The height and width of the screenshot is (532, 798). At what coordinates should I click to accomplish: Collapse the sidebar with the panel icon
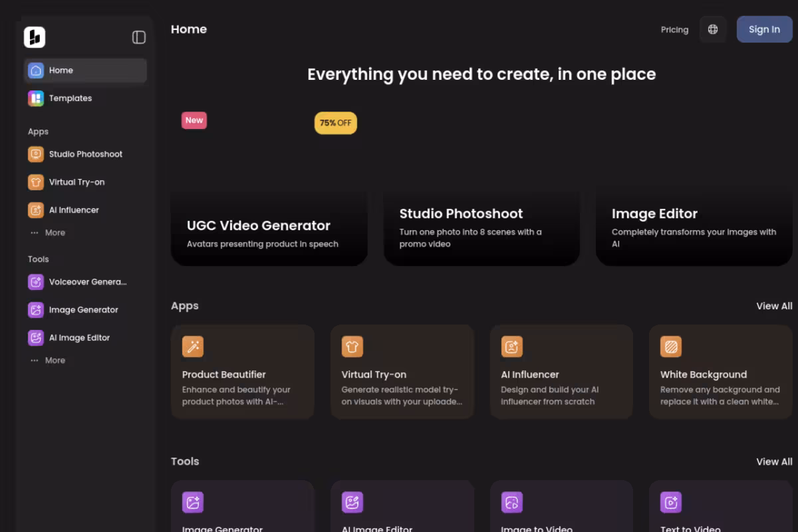[139, 37]
